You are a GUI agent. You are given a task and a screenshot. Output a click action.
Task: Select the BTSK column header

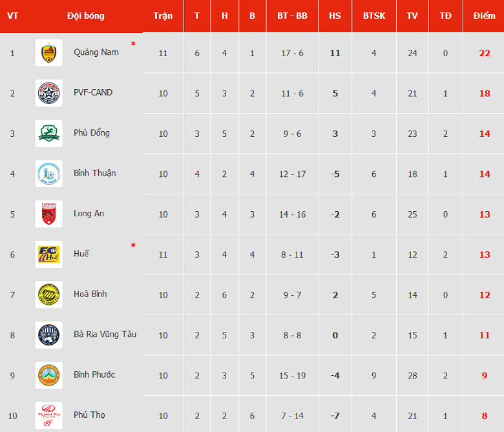(374, 15)
